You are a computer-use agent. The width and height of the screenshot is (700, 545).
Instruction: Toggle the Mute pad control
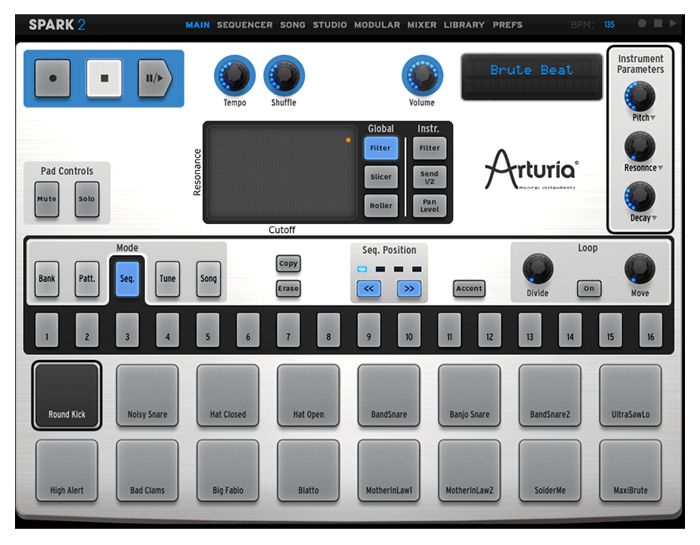point(46,198)
